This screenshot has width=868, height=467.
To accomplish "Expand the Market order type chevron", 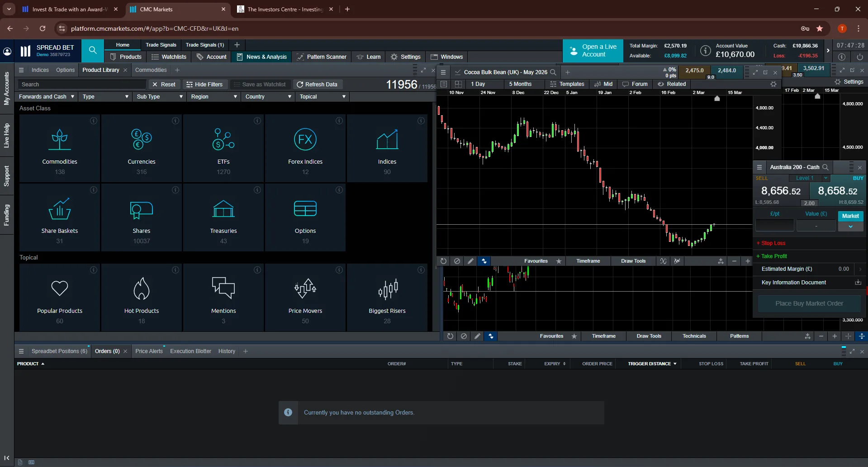I will click(x=850, y=227).
